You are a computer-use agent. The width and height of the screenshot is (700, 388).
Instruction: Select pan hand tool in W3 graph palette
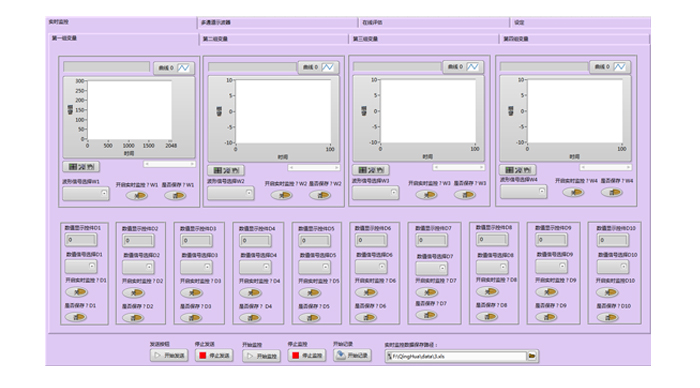[x=380, y=170]
